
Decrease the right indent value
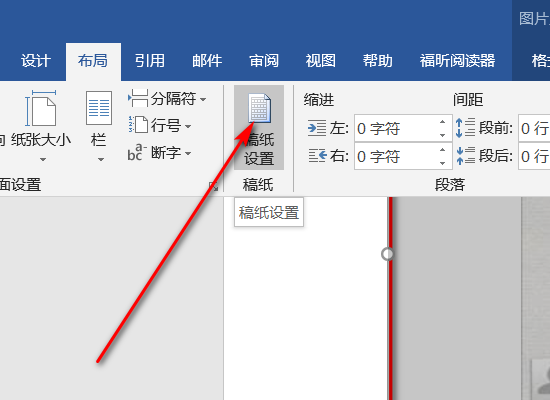click(442, 163)
